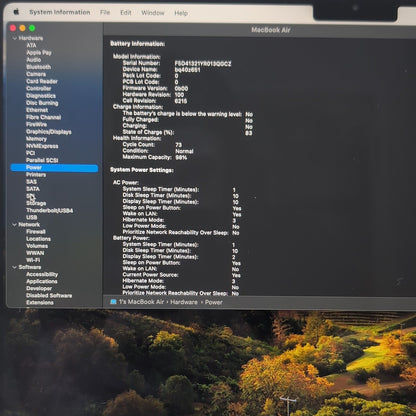Screen dimensions: 416x416
Task: Open the Edit menu
Action: coord(126,13)
